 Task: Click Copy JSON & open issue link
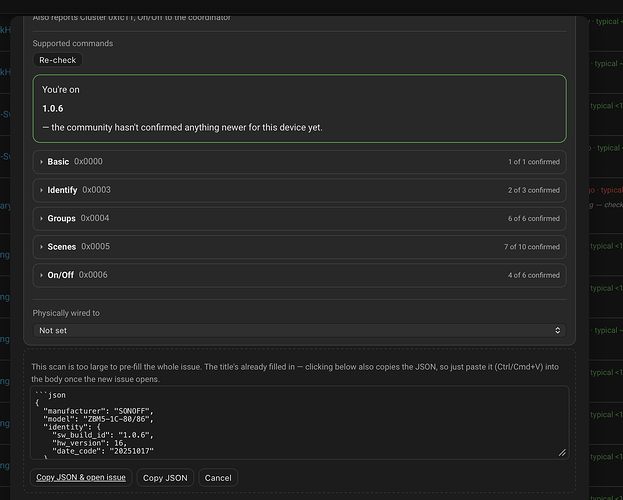[81, 477]
